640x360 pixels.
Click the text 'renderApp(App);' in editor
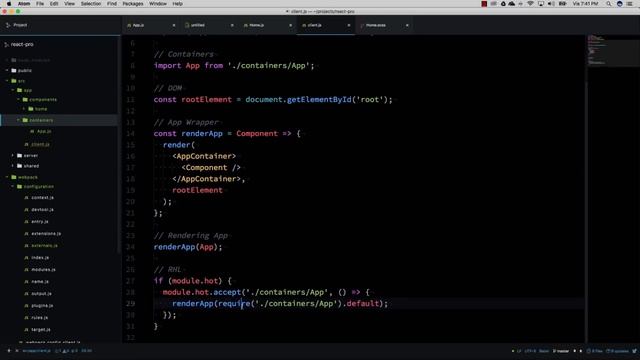[188, 247]
